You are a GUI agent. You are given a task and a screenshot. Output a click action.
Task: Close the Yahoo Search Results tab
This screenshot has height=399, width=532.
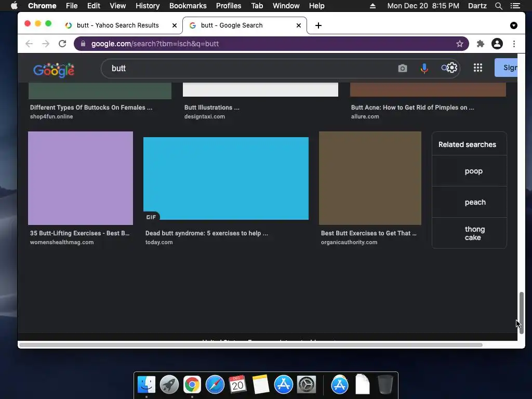pyautogui.click(x=175, y=25)
